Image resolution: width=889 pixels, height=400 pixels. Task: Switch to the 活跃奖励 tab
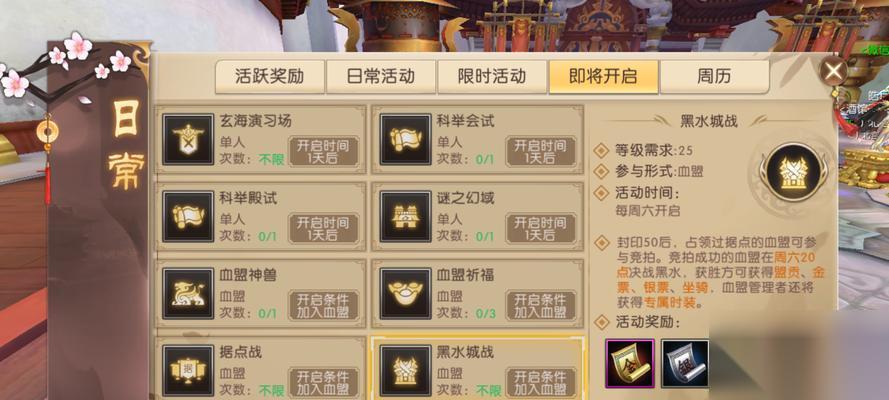coord(269,76)
